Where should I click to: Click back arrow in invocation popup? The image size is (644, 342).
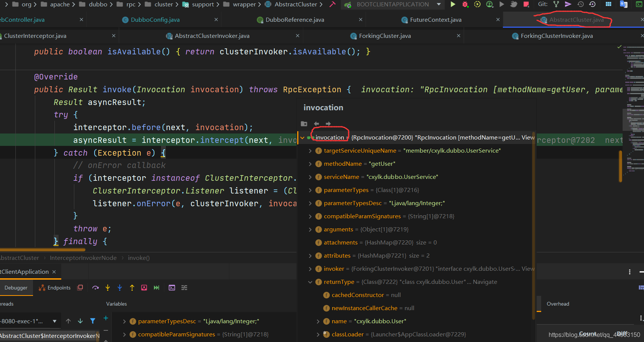[x=316, y=124]
